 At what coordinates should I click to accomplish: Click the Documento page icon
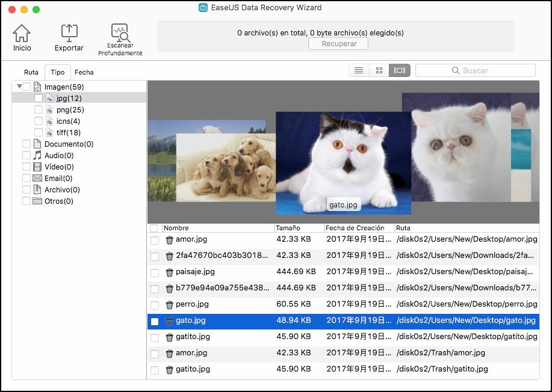tap(37, 144)
